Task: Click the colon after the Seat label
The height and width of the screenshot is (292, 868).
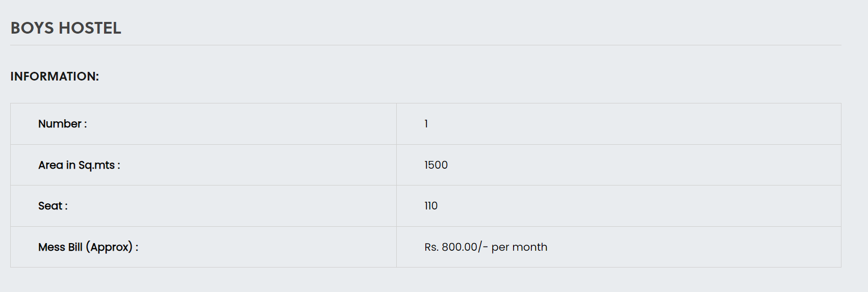Action: point(66,206)
